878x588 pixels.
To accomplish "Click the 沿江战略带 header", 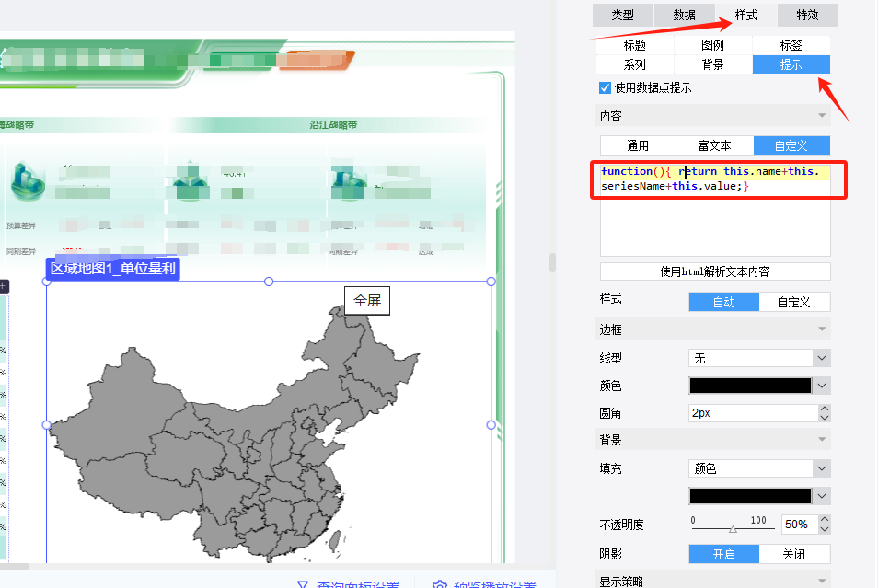I will click(x=333, y=124).
